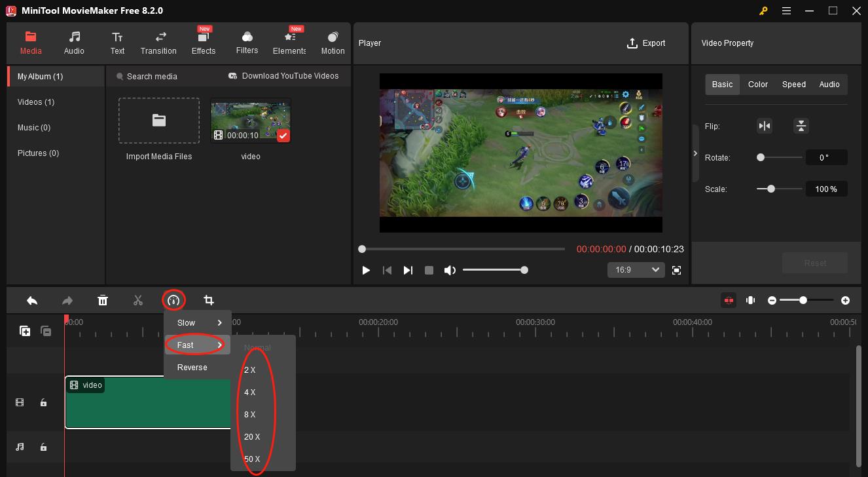Screen dimensions: 868x477
Task: Expand the Fast speed submenu
Action: tap(198, 345)
